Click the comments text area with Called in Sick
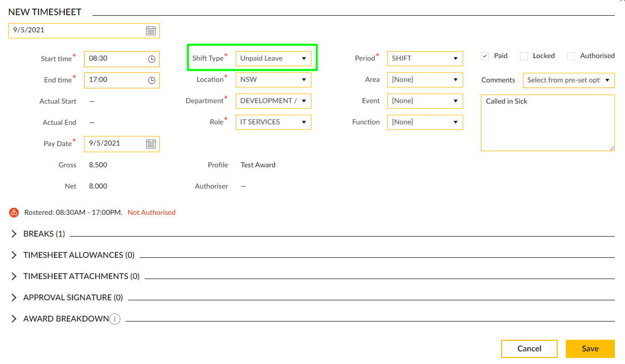Image resolution: width=625 pixels, height=364 pixels. coord(548,123)
